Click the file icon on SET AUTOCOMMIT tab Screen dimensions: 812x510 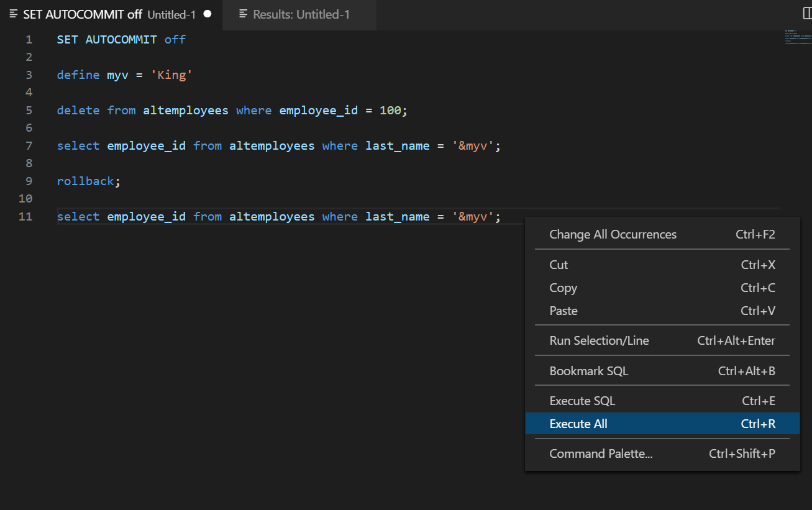pyautogui.click(x=13, y=14)
